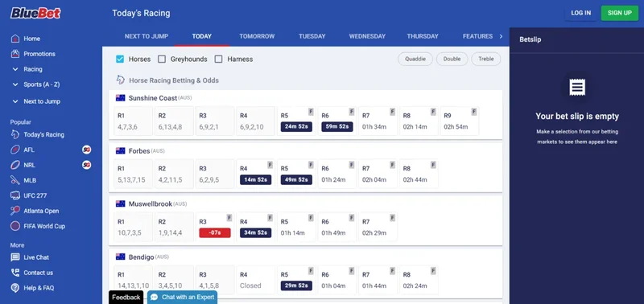Image resolution: width=644 pixels, height=304 pixels.
Task: Click the NRL rugby ball icon
Action: (15, 165)
